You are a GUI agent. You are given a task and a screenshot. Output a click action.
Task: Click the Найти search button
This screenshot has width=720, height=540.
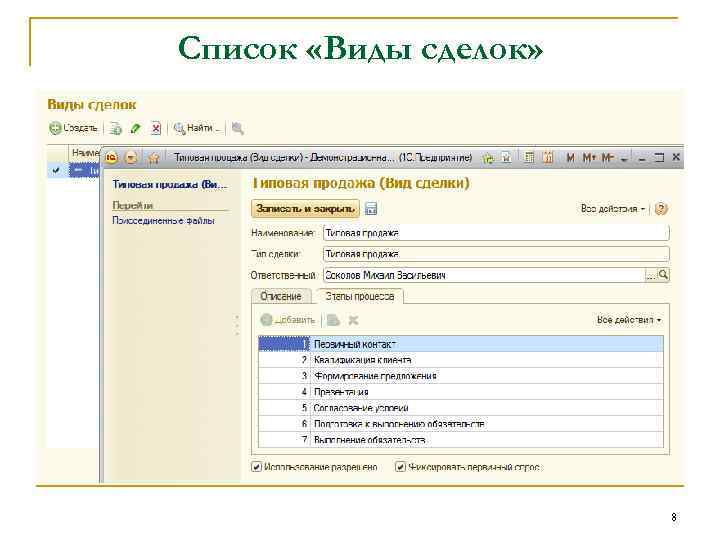point(197,128)
